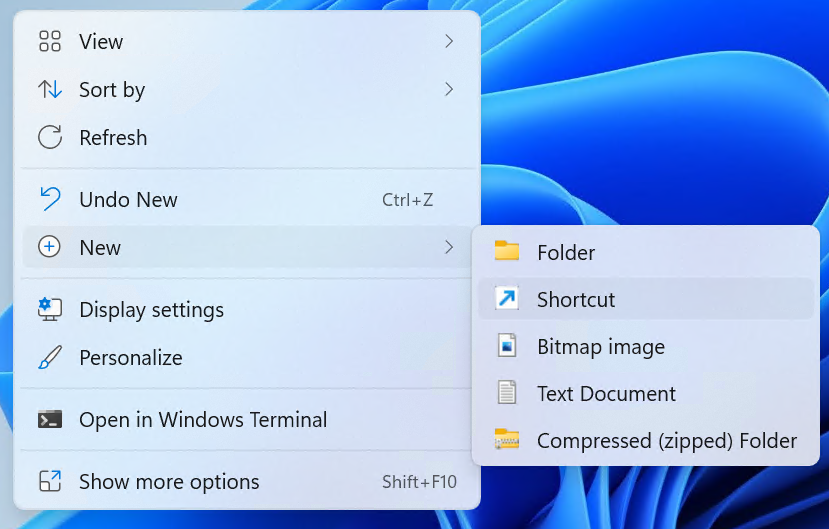Click the Bitmap image file icon
829x529 pixels.
point(507,347)
